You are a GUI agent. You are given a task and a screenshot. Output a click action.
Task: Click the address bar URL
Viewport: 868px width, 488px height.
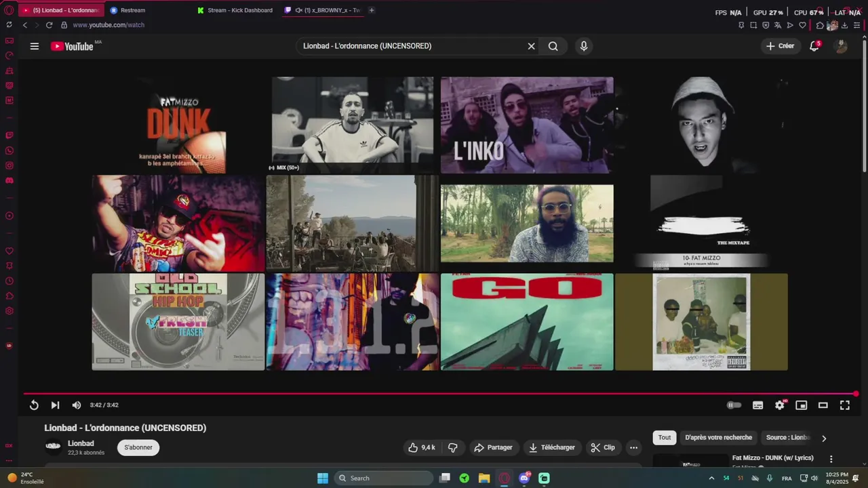(108, 25)
